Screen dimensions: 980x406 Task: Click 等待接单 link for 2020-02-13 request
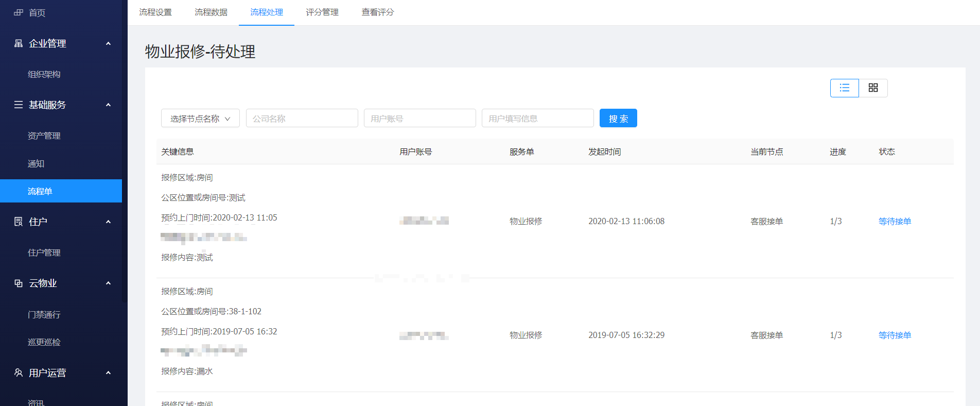[895, 221]
